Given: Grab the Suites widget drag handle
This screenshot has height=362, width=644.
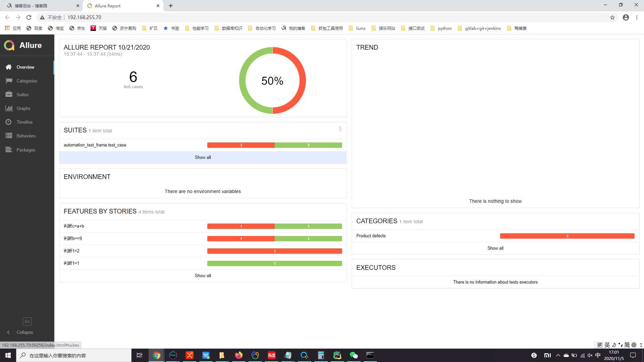Looking at the screenshot, I should point(340,129).
